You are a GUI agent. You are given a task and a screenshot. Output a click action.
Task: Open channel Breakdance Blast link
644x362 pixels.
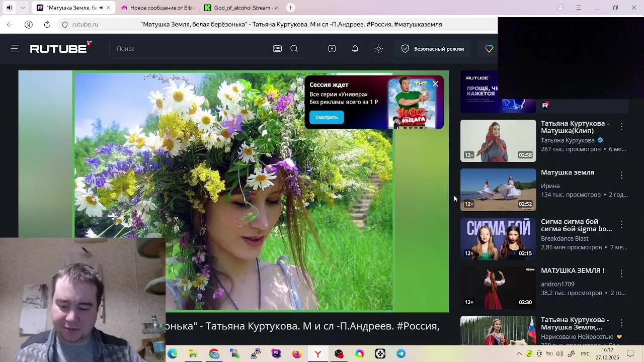click(565, 238)
